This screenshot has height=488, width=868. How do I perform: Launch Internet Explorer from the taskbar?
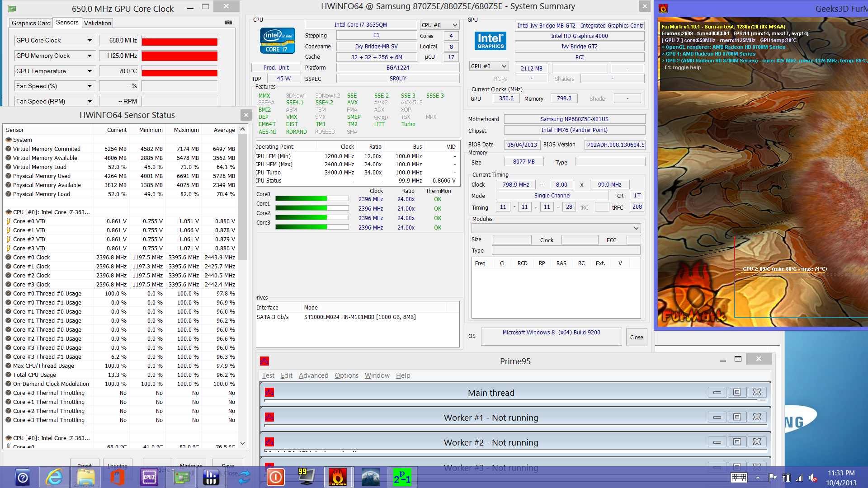pos(54,478)
